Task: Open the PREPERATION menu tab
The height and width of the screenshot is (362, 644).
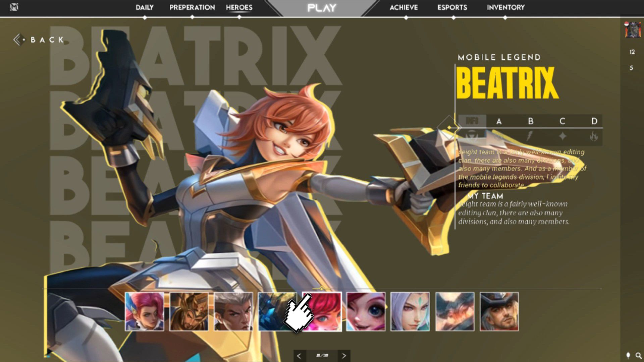Action: click(x=192, y=7)
